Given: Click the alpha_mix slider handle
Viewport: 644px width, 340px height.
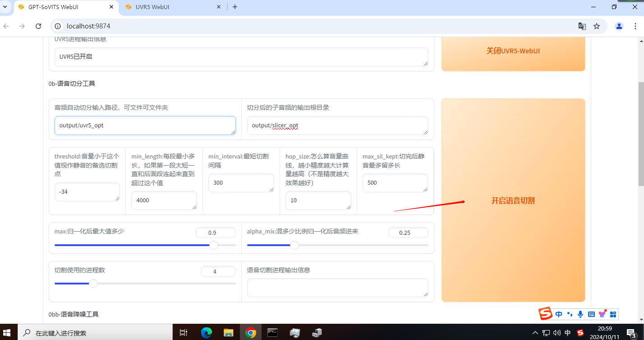Looking at the screenshot, I should pyautogui.click(x=294, y=245).
